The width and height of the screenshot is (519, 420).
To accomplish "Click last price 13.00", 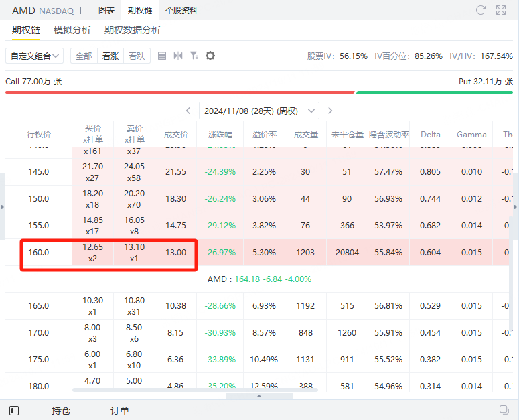I will (175, 252).
